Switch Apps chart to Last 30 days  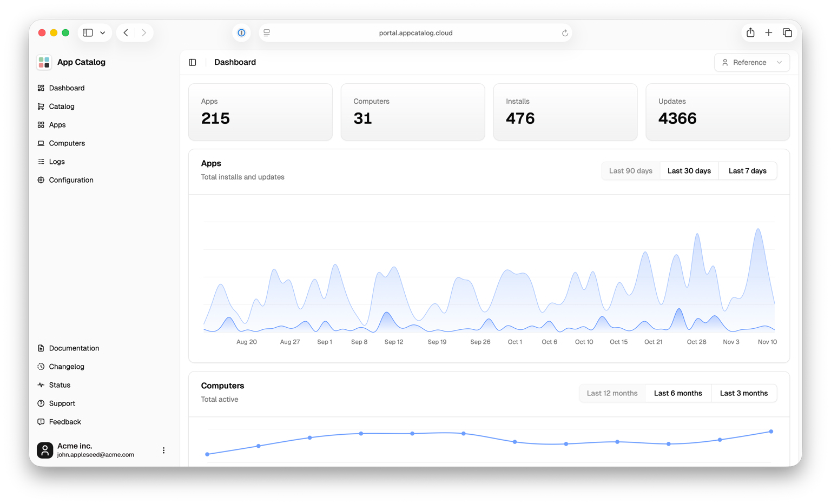(x=689, y=171)
